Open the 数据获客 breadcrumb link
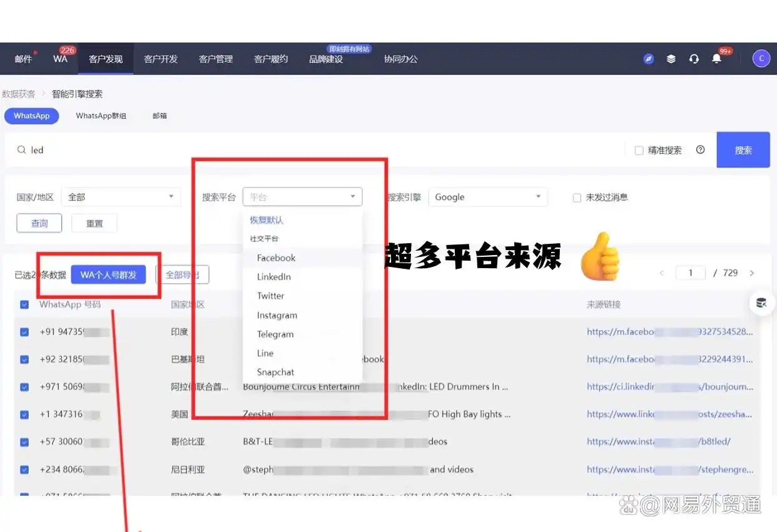 point(18,94)
